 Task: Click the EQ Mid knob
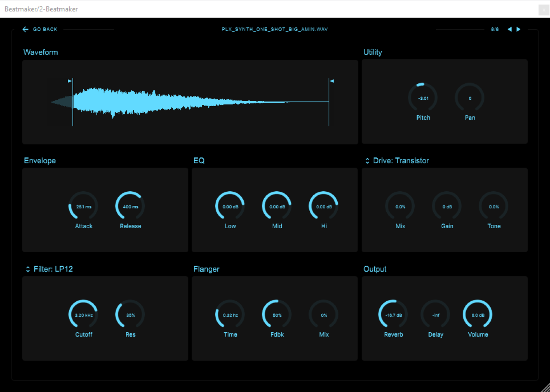coord(277,206)
